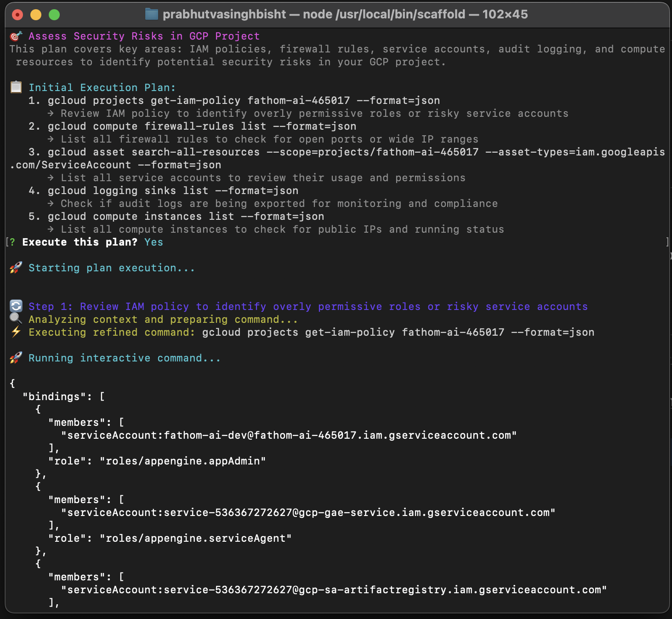This screenshot has width=672, height=619.
Task: Minimize the terminal with yellow button
Action: 36,15
